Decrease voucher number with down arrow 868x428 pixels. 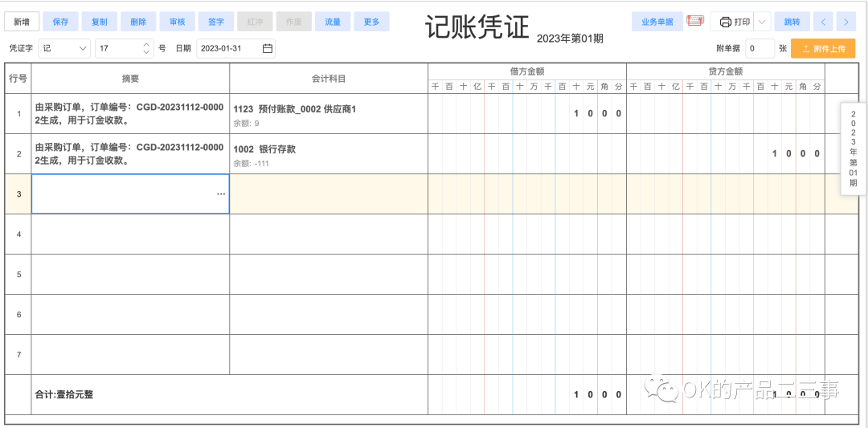pyautogui.click(x=146, y=52)
